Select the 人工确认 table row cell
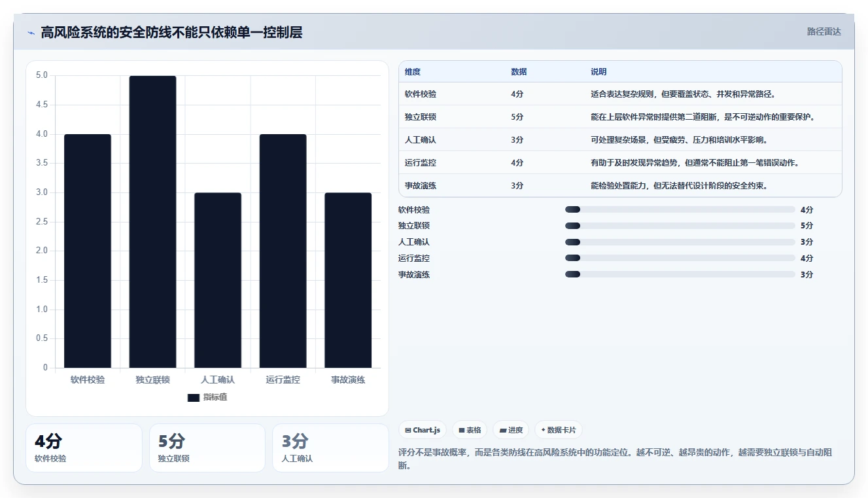The height and width of the screenshot is (498, 868). (x=421, y=140)
